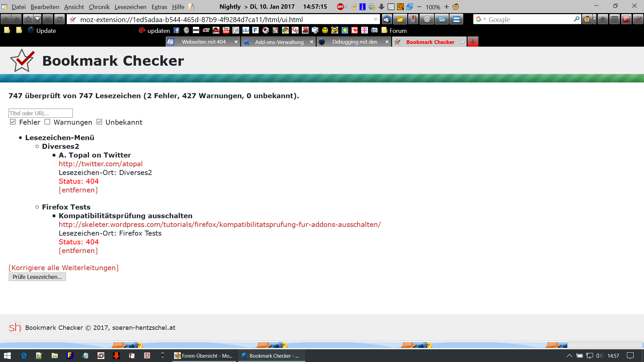Click the Titel oder URL search field
This screenshot has height=362, width=644.
(40, 113)
